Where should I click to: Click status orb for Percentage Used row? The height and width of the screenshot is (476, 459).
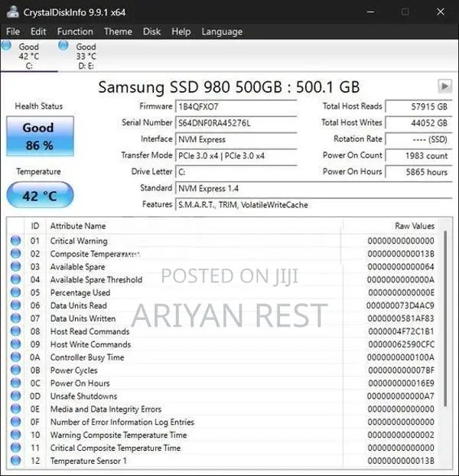16,292
